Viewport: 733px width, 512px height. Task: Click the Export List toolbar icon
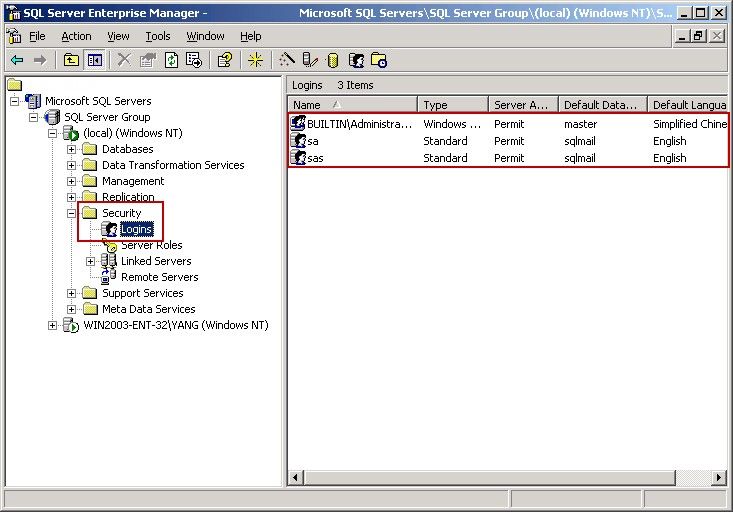(194, 60)
